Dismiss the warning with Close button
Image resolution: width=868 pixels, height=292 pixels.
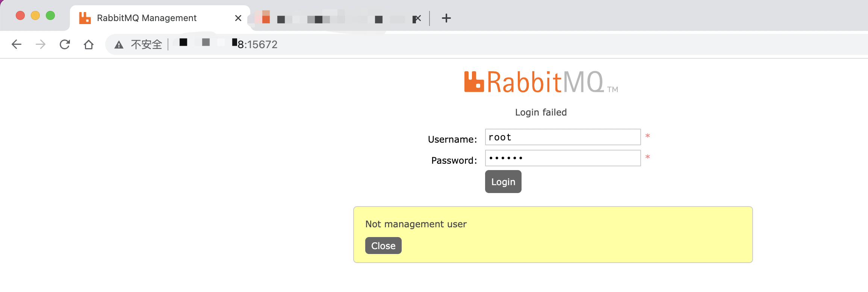(x=383, y=246)
